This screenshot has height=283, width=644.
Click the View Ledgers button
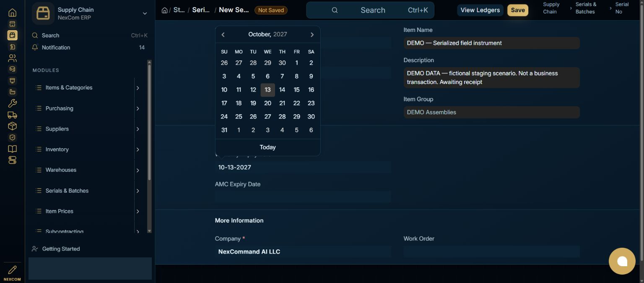tap(480, 10)
